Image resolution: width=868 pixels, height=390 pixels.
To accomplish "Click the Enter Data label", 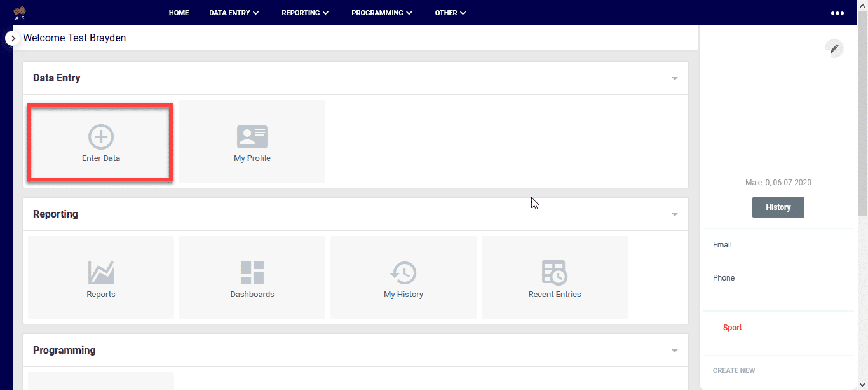I will coord(101,158).
